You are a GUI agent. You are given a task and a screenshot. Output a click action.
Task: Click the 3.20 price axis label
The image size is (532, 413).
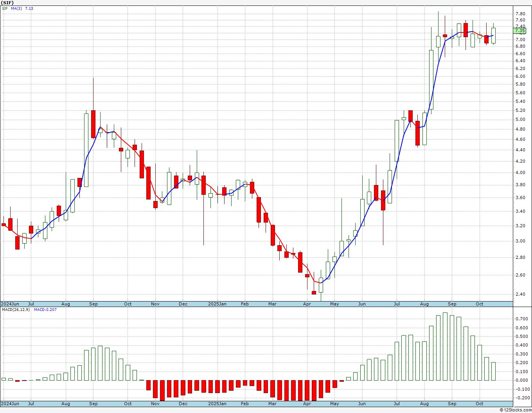(x=520, y=226)
